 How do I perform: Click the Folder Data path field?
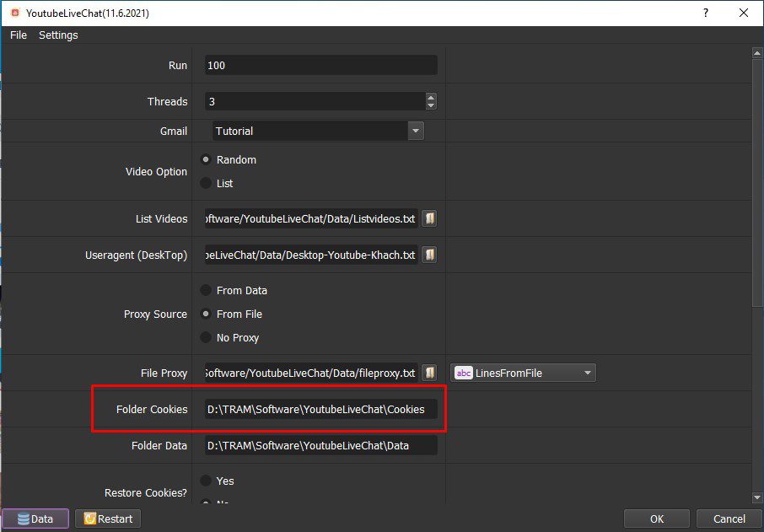tap(321, 445)
